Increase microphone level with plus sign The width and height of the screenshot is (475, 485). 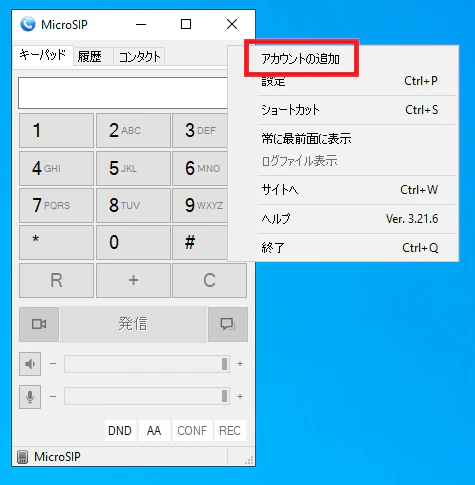coord(240,397)
